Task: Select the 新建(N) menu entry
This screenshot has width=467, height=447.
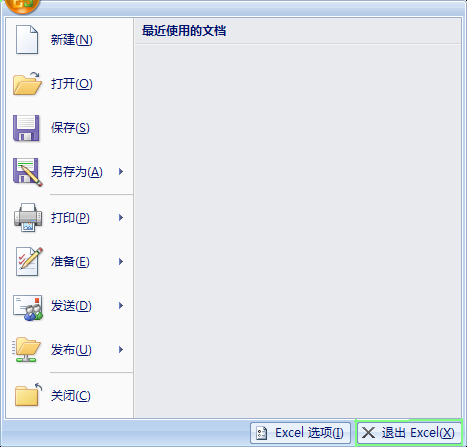Action: point(69,40)
